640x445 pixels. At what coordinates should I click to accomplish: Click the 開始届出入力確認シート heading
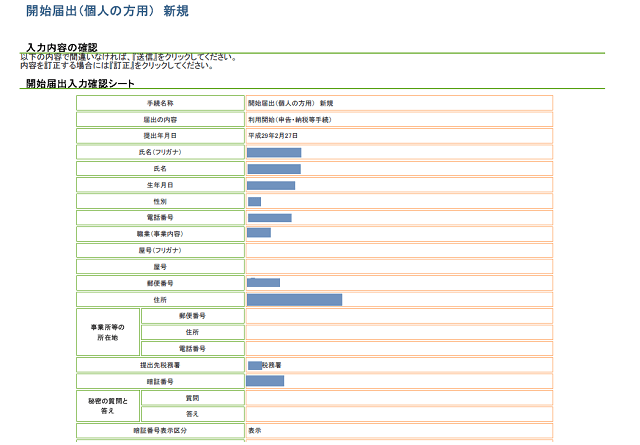(80, 83)
